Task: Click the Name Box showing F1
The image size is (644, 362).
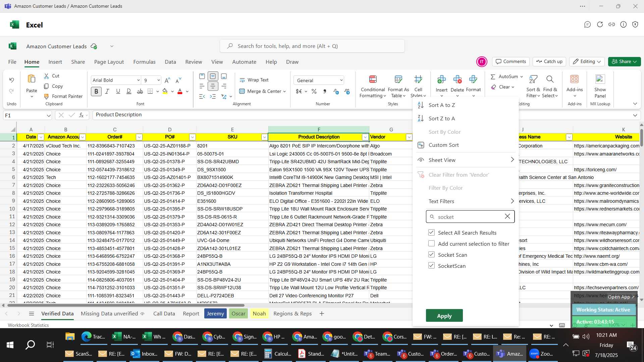Action: pyautogui.click(x=27, y=115)
